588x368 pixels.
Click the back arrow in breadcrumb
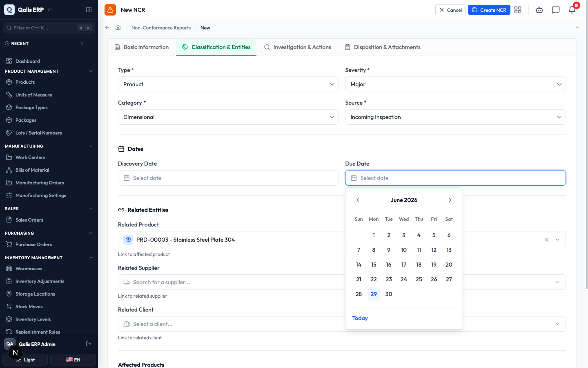point(107,27)
